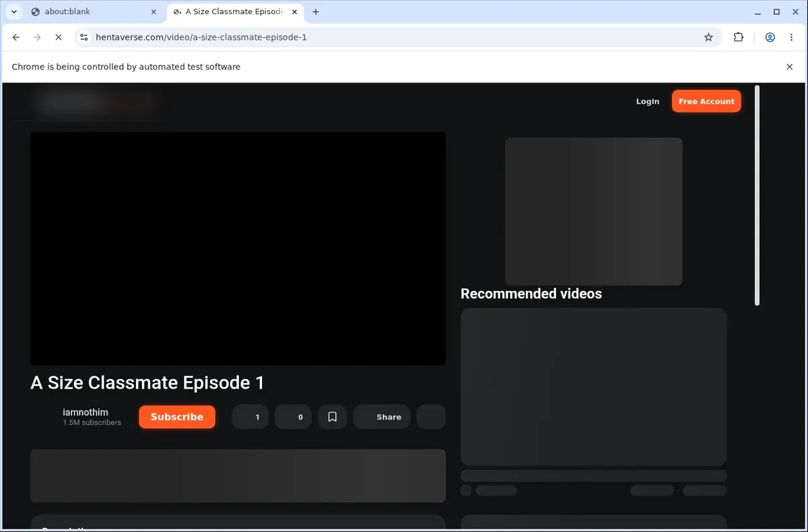Click the video title A Size Classmate Episode 1

tap(147, 383)
